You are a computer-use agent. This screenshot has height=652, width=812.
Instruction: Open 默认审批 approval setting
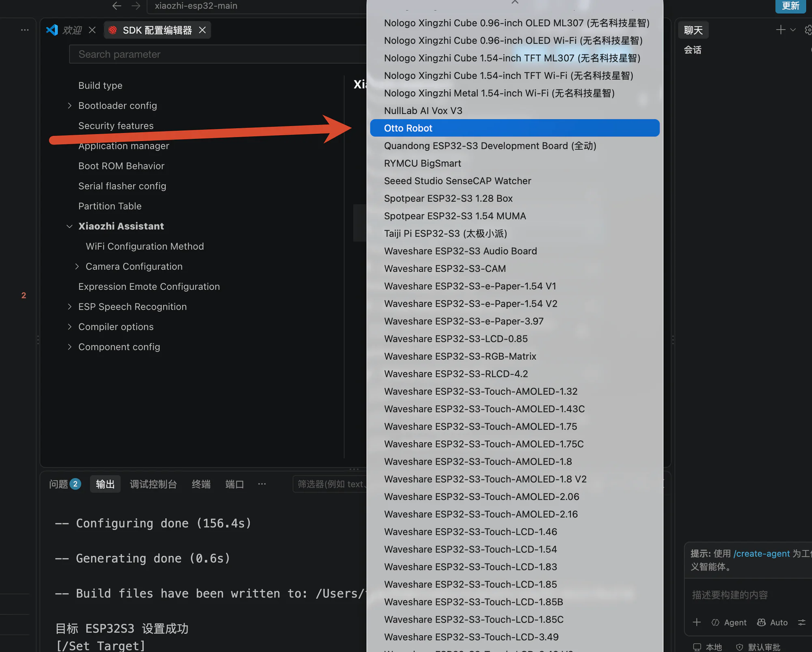[758, 647]
